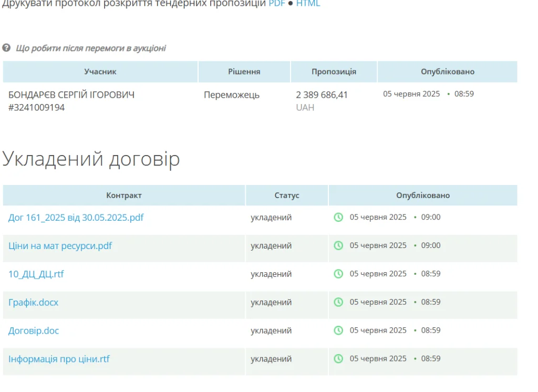Open Дог 161_2025 від 30.05.2025.pdf file
Screen dimensions: 538x392
76,218
